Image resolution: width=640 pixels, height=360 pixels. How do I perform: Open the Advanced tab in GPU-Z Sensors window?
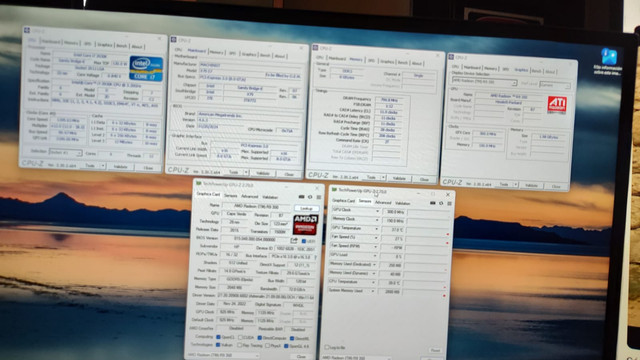383,202
